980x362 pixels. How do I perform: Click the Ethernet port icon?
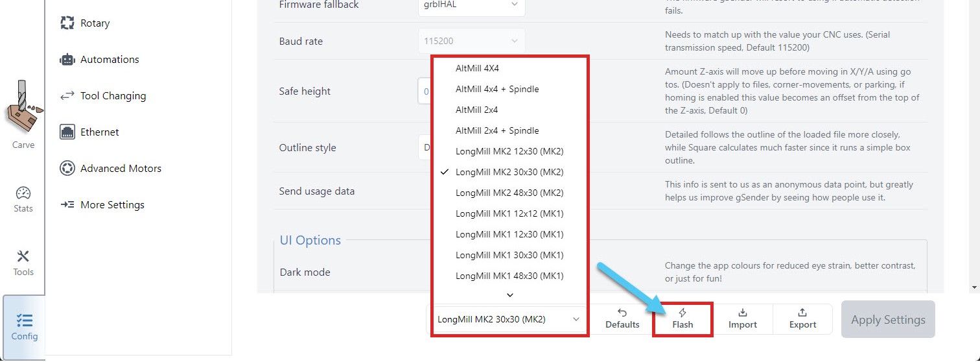coord(67,132)
